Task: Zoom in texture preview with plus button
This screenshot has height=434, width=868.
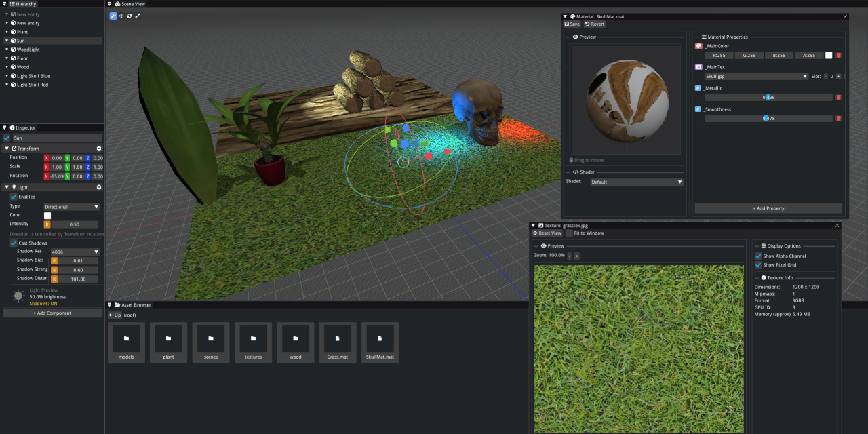Action: coord(576,256)
